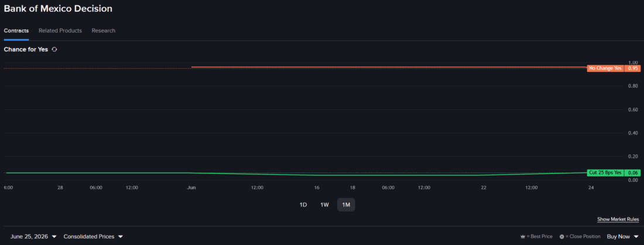Open the Show Market Rules link
Screen dimensions: 644x245
click(618, 219)
